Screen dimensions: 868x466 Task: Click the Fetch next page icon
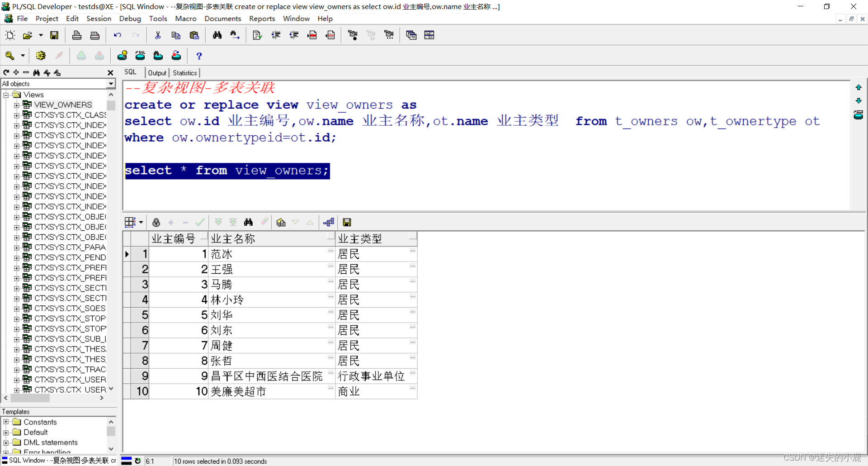[218, 222]
